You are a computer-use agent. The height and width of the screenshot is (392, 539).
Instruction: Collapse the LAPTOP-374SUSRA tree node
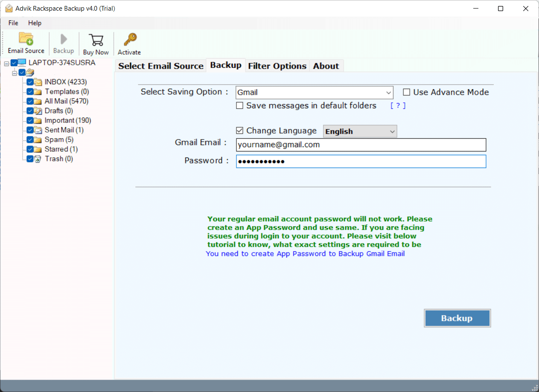pos(6,63)
